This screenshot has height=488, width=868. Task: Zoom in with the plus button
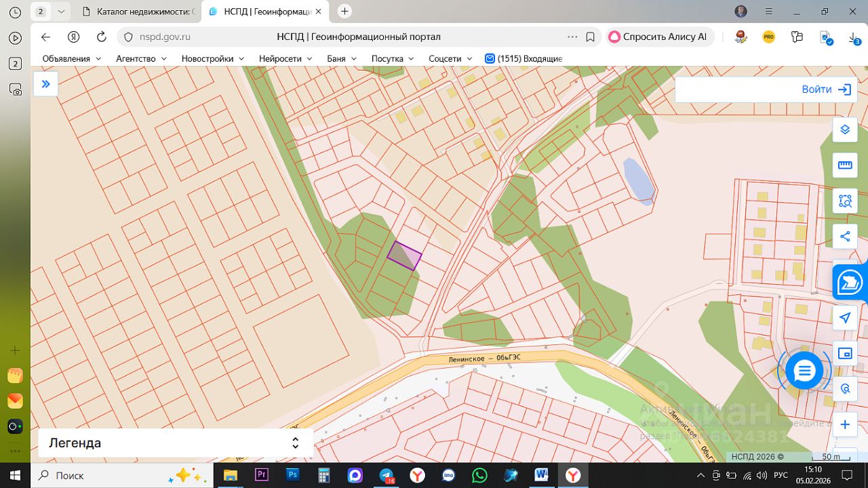tap(845, 425)
